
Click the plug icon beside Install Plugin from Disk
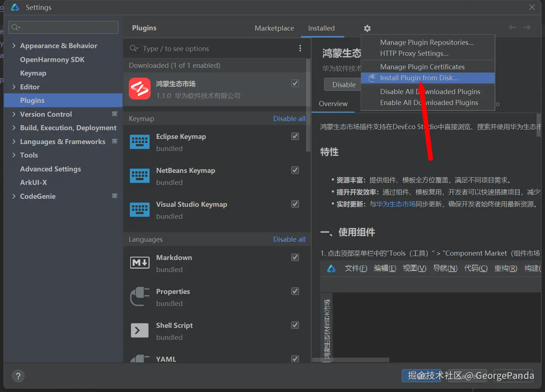pos(372,78)
